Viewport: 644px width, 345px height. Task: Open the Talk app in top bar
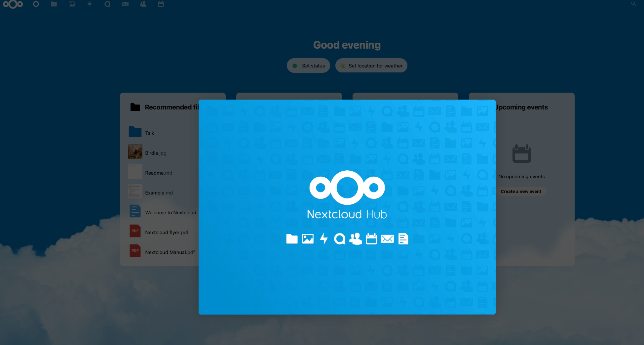point(107,4)
